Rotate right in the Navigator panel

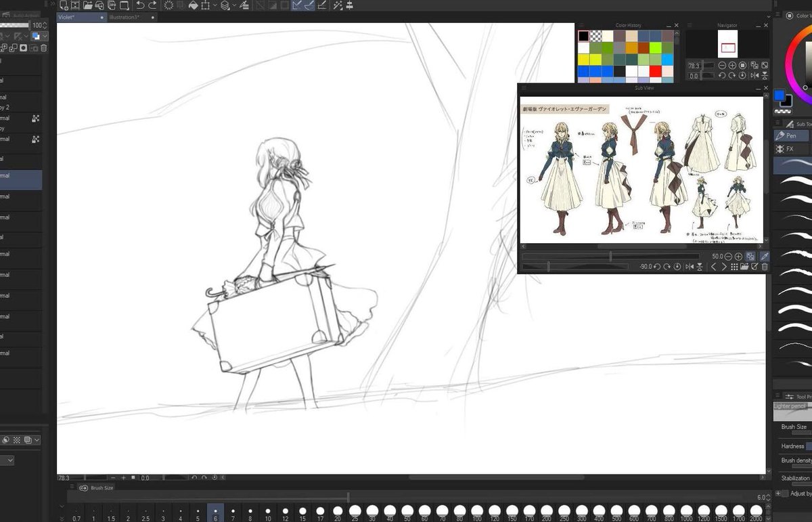[x=732, y=76]
